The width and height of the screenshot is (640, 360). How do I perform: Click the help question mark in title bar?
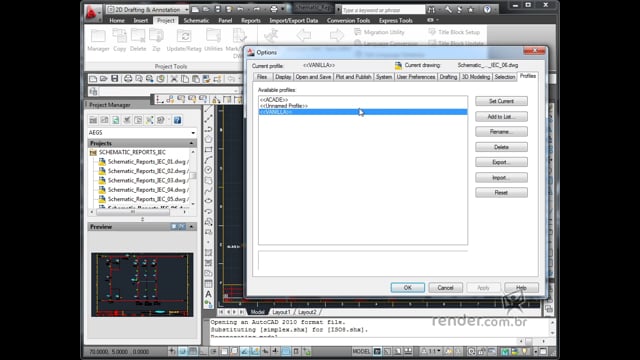(x=487, y=9)
